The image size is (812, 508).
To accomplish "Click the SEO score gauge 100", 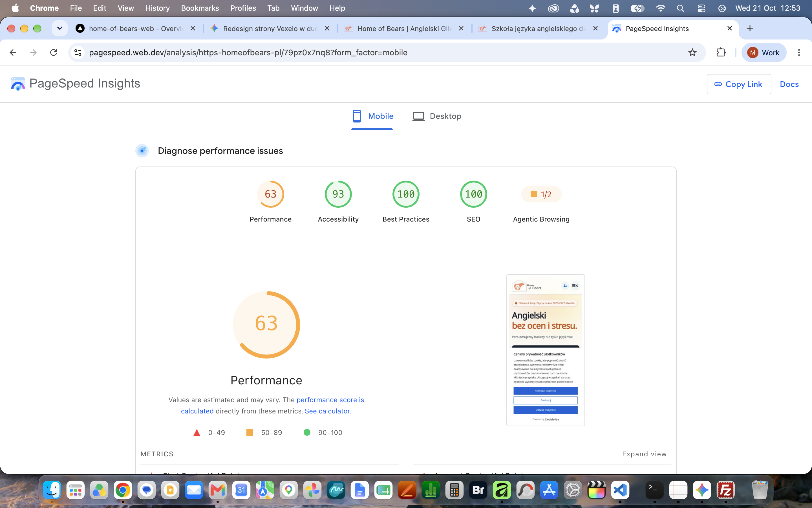I will pyautogui.click(x=473, y=194).
